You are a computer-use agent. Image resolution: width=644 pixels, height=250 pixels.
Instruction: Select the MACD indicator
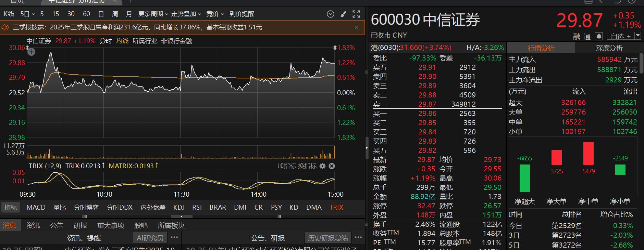pos(36,208)
